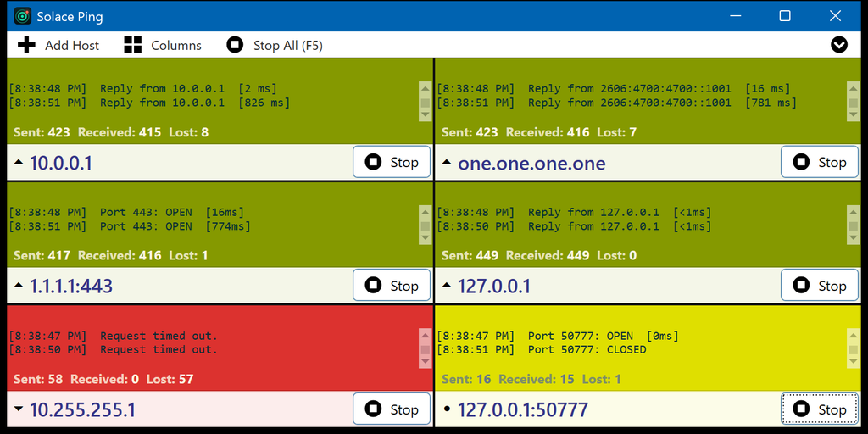This screenshot has width=868, height=434.
Task: Click the log line with 826 ms reply
Action: (149, 103)
